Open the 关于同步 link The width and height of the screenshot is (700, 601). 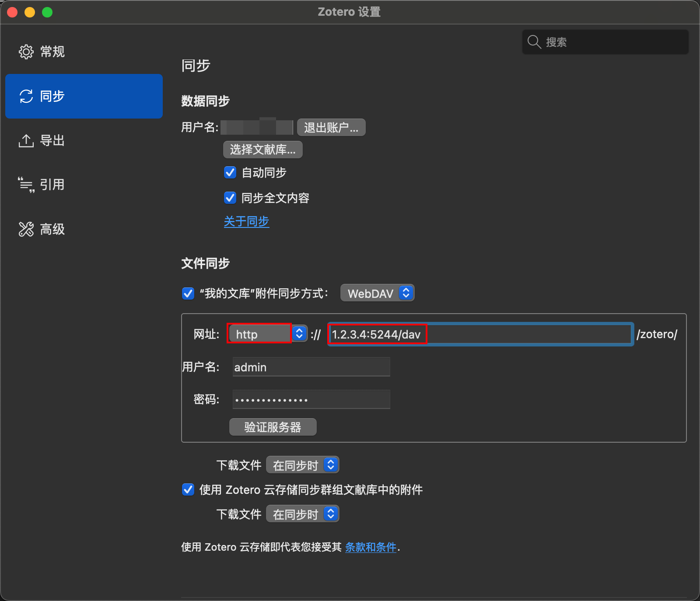247,222
